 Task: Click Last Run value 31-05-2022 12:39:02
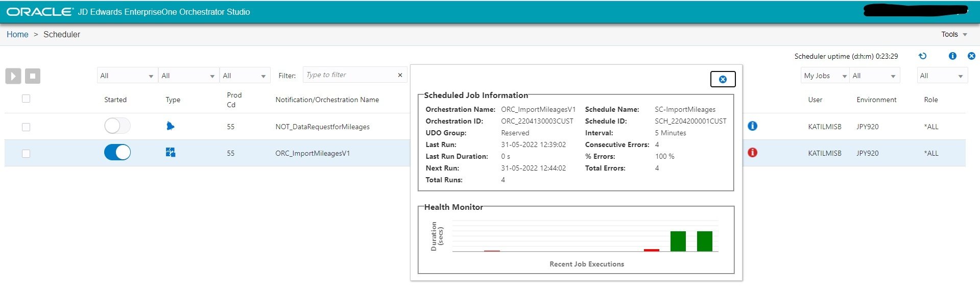pos(533,144)
